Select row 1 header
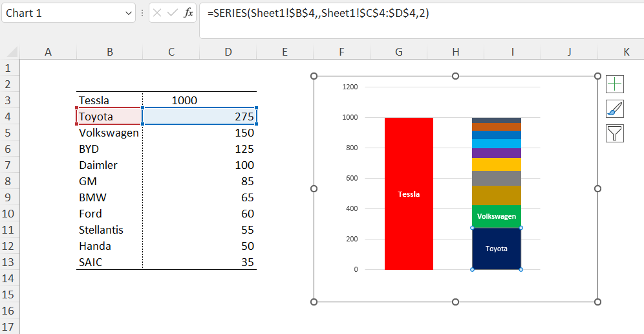644x334 pixels. (x=10, y=67)
